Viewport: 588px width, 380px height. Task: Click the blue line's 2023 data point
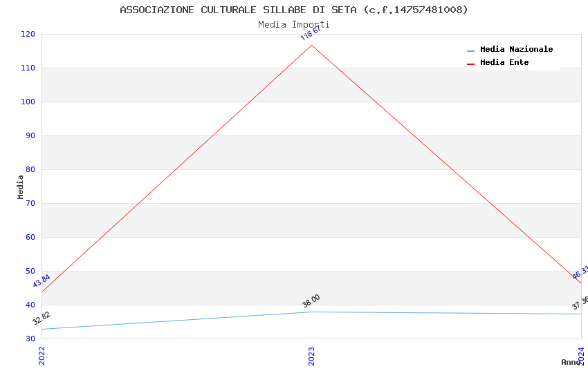click(x=311, y=312)
